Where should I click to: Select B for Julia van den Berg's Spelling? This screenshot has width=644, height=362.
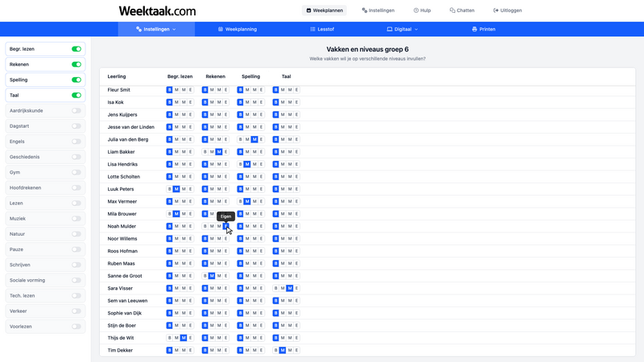tap(240, 139)
